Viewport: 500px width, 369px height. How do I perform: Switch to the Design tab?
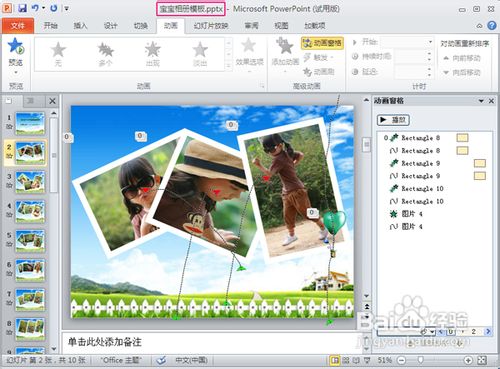click(x=111, y=26)
